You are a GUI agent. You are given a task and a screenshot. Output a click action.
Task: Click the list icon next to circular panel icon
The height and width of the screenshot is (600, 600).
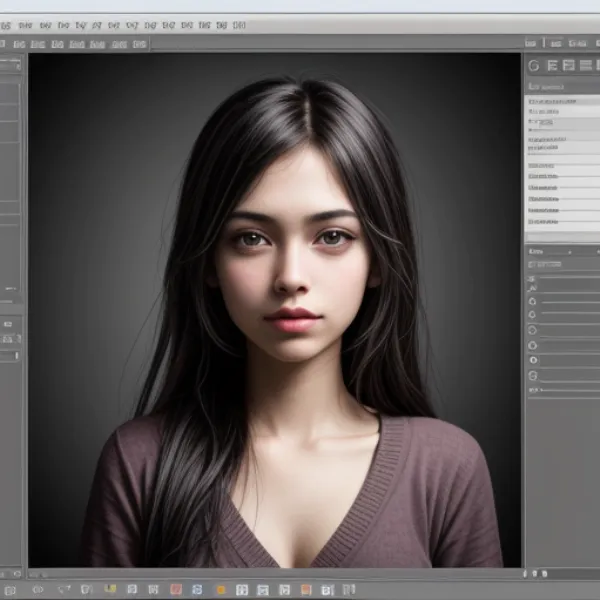pyautogui.click(x=552, y=65)
